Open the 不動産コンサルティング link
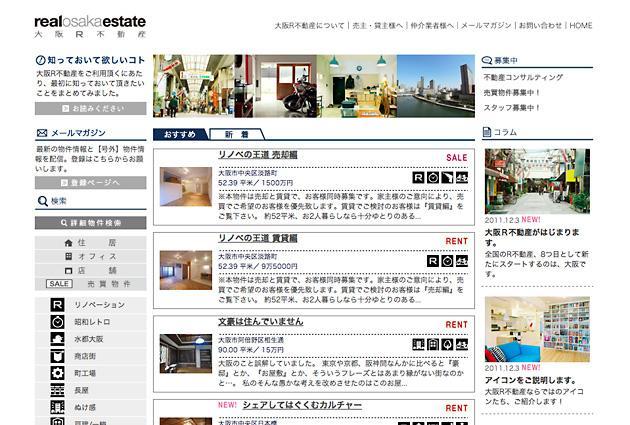 (x=523, y=77)
